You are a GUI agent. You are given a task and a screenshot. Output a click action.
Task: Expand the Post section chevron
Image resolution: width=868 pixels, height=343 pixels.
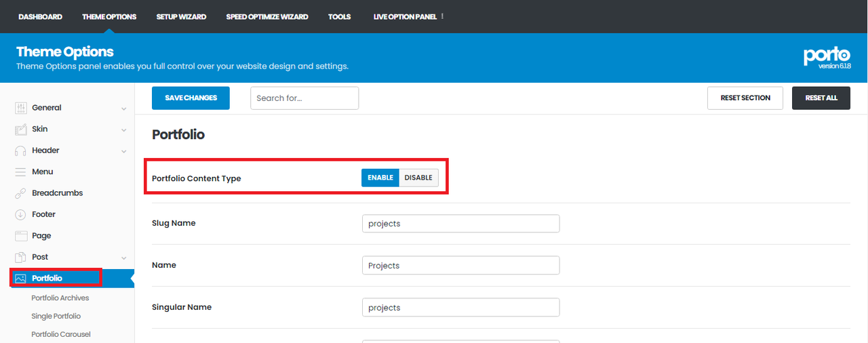point(123,258)
